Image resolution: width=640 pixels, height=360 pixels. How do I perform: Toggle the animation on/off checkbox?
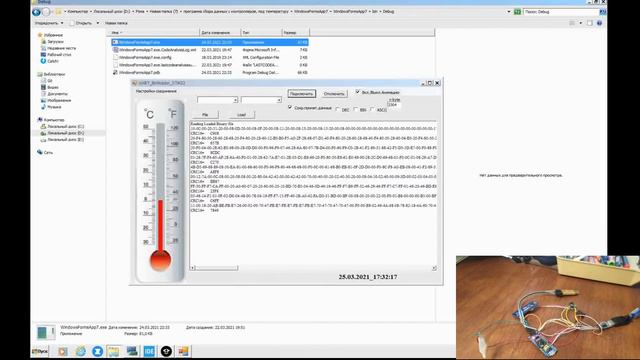click(358, 92)
